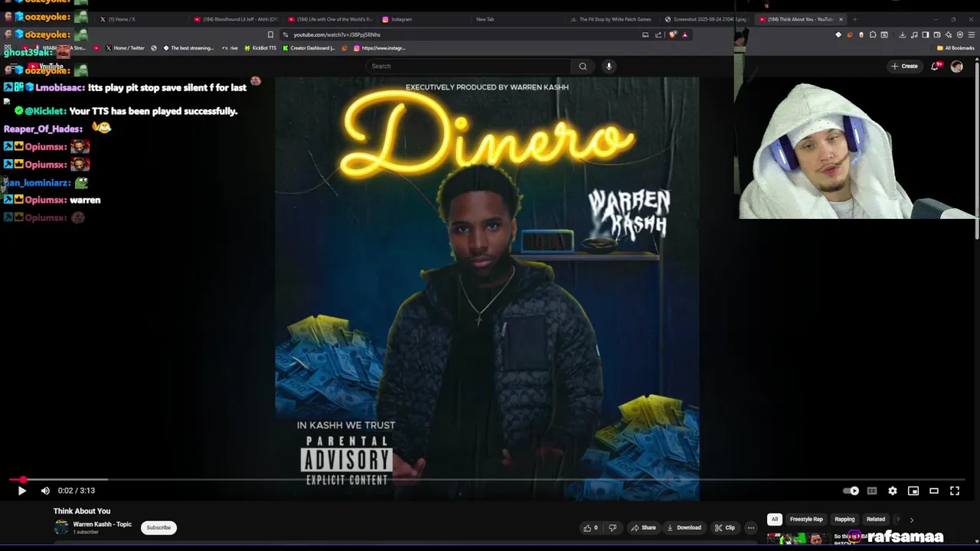Toggle the browser sidebar panel
Screen dimensions: 980x551
click(926, 34)
